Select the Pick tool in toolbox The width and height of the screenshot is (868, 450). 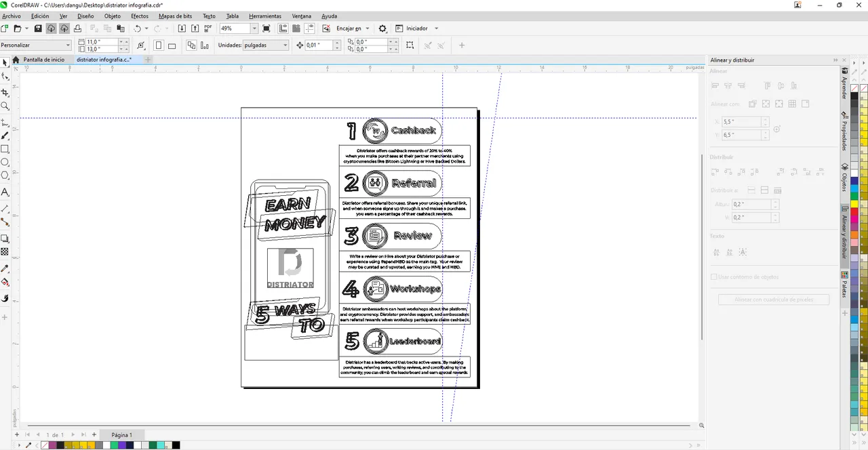(5, 62)
